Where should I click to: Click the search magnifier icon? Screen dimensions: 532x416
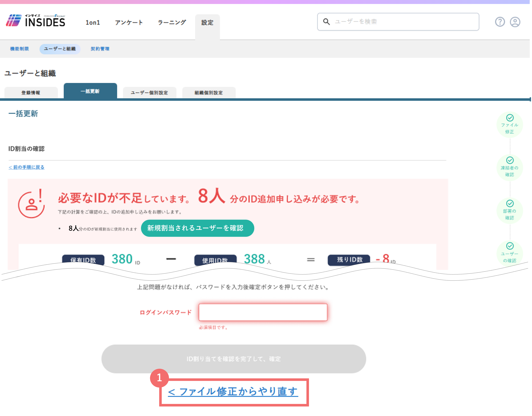click(326, 22)
